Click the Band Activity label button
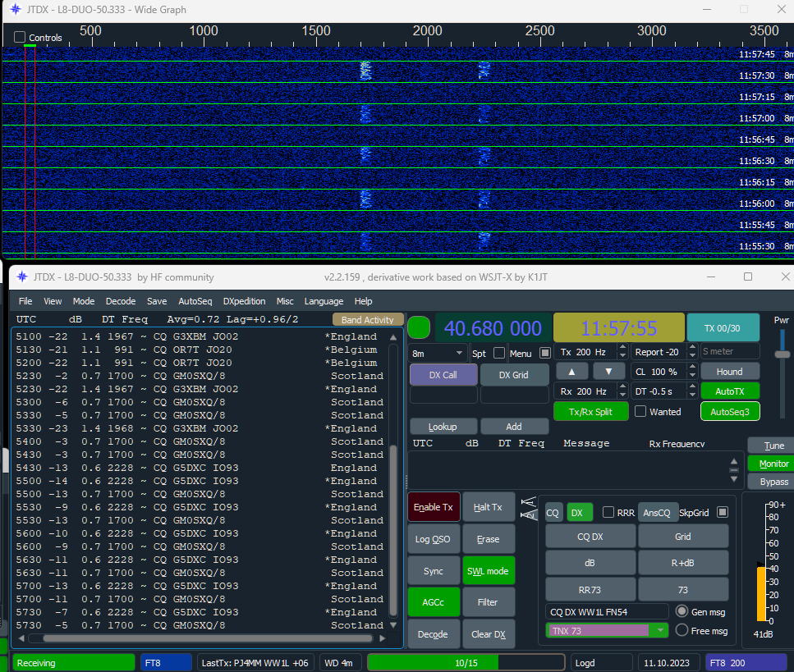The width and height of the screenshot is (794, 672). (x=368, y=320)
